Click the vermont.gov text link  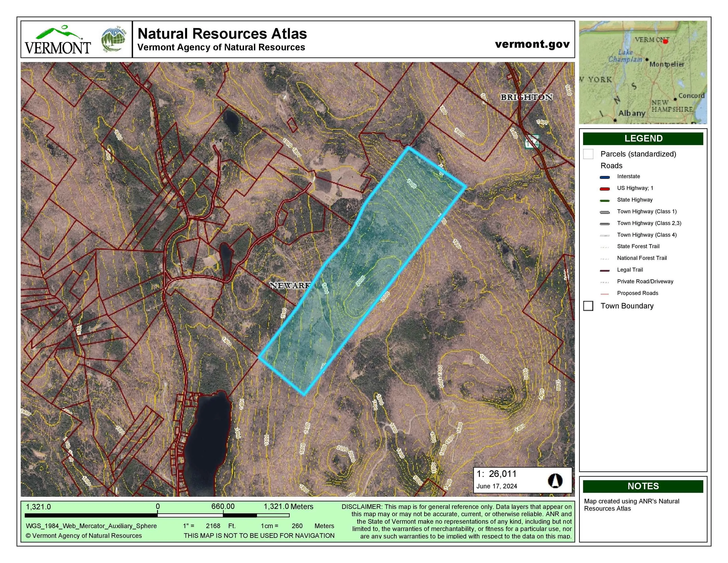(532, 44)
